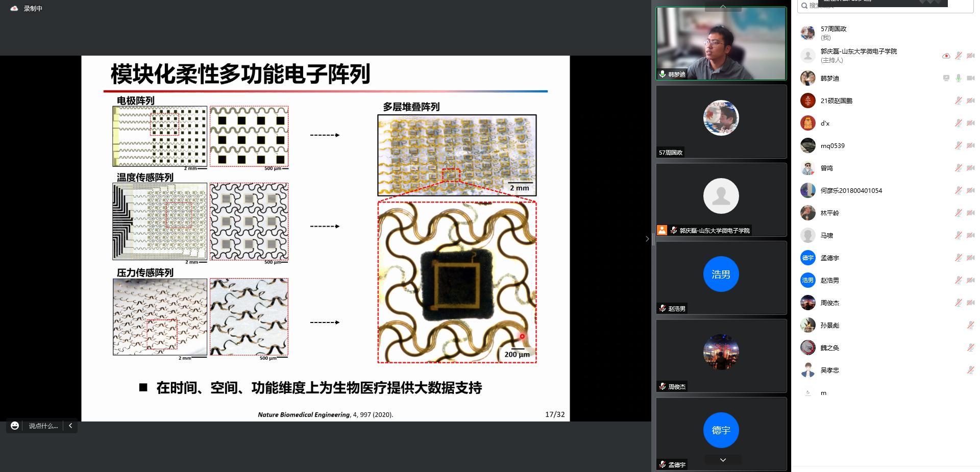Select 韩梦迪's speaker video thumbnail
The width and height of the screenshot is (980, 472).
click(x=721, y=44)
